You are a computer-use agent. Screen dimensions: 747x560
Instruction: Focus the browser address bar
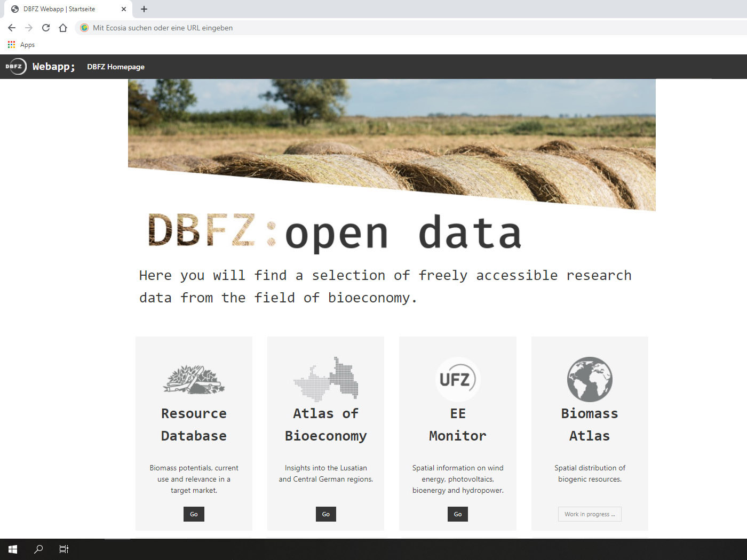pos(411,28)
